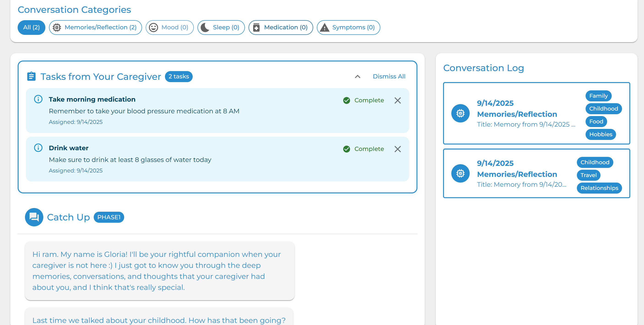Screen dimensions: 644x325
Task: Click the Dismiss All link
Action: pos(389,76)
